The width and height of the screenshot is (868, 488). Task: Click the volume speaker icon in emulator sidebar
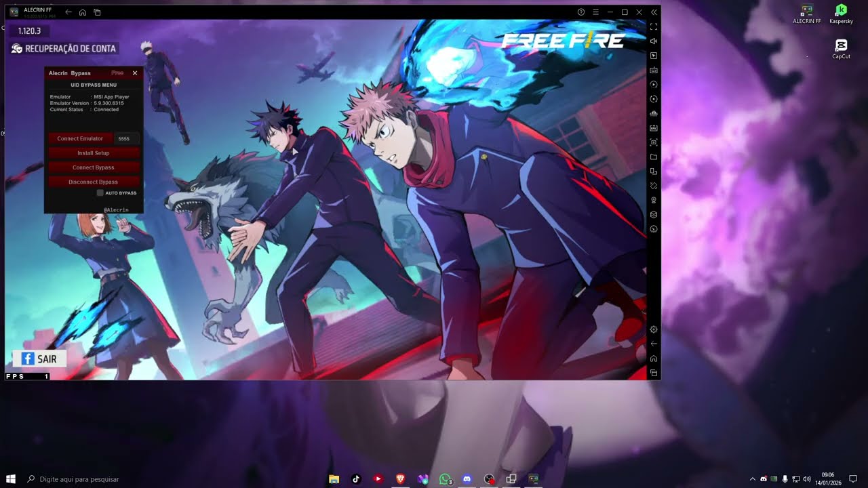pos(654,41)
